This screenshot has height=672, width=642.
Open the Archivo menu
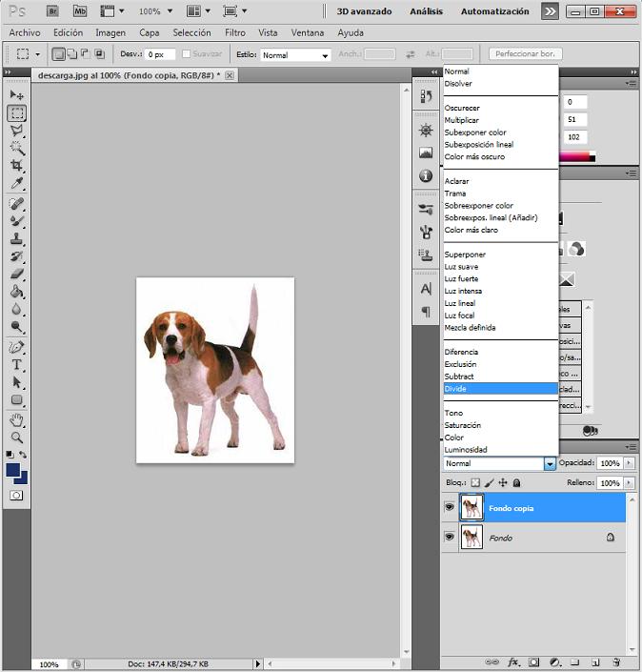(x=25, y=32)
